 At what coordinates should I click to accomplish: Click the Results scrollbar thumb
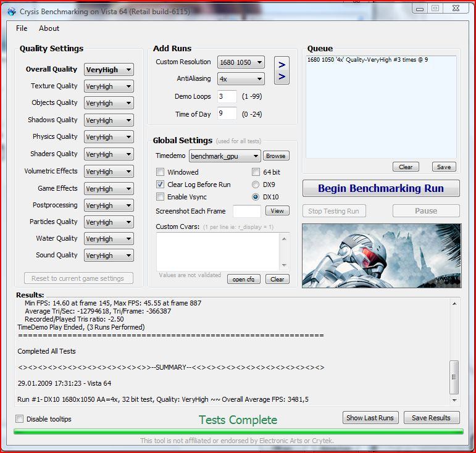pos(454,377)
